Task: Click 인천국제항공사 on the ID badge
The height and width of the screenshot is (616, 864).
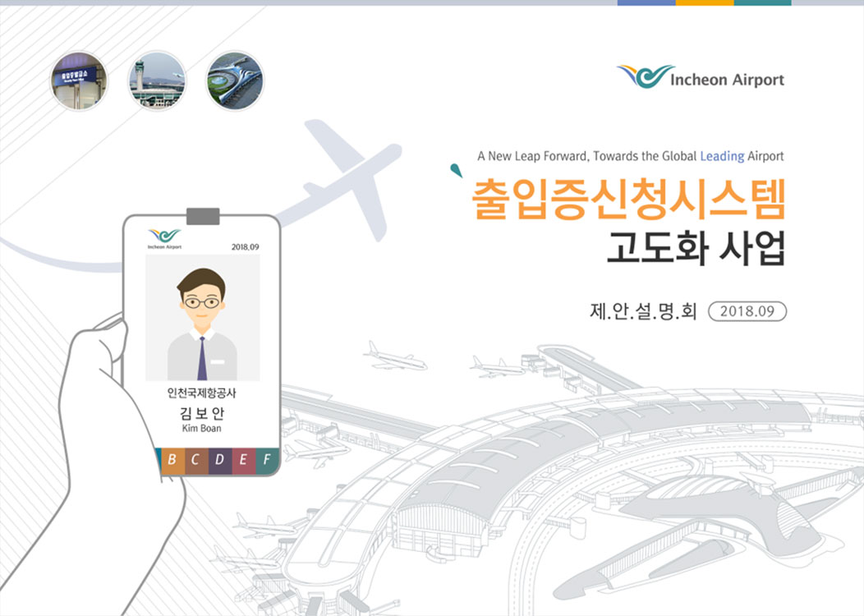Action: pyautogui.click(x=202, y=393)
